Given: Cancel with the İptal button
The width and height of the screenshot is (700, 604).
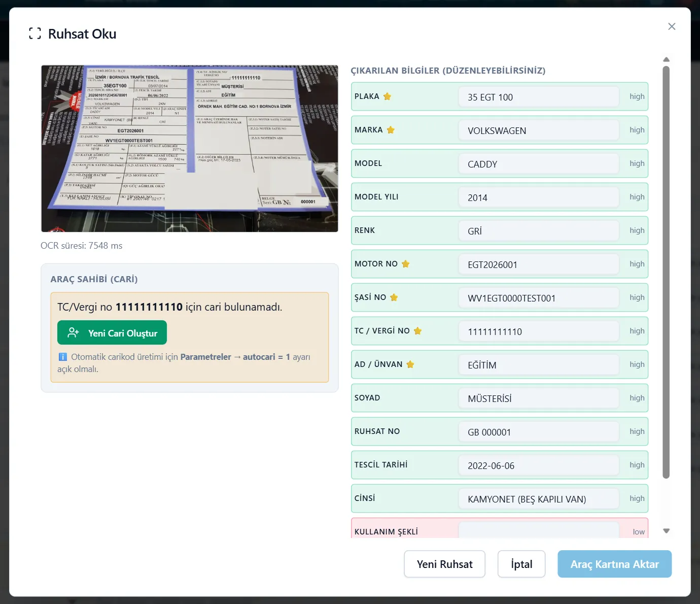Looking at the screenshot, I should point(521,564).
